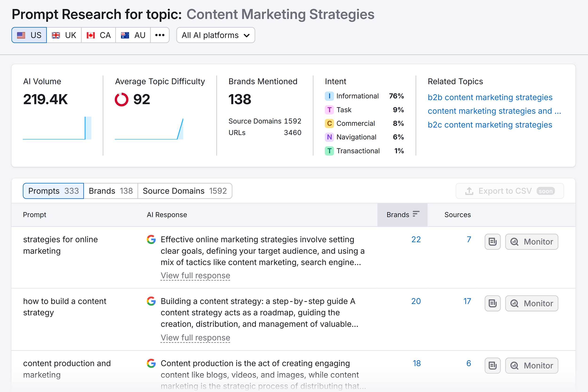Click the Google icon beside the first AI response
The image size is (588, 392).
click(x=151, y=239)
